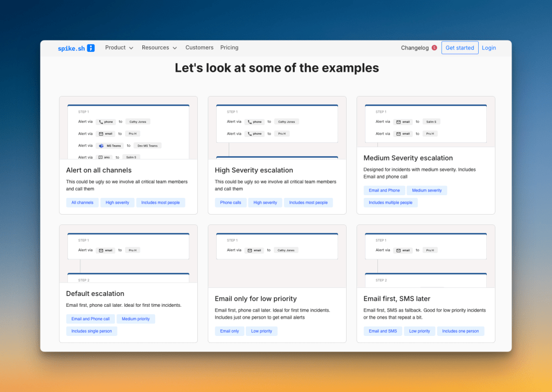The width and height of the screenshot is (552, 392).
Task: Click the Login link
Action: pyautogui.click(x=489, y=48)
